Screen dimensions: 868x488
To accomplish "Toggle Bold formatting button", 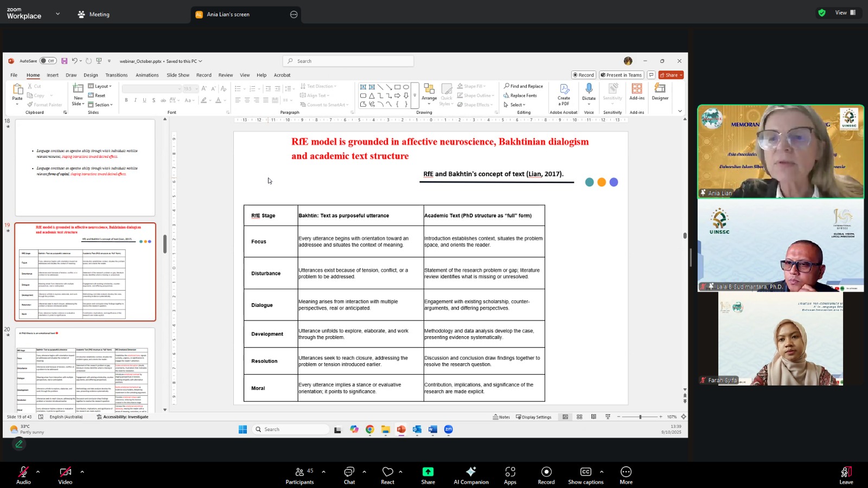I will (126, 100).
